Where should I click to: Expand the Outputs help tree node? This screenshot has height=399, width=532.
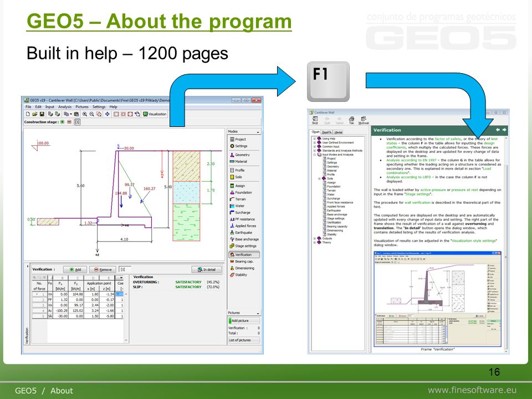[x=315, y=238]
